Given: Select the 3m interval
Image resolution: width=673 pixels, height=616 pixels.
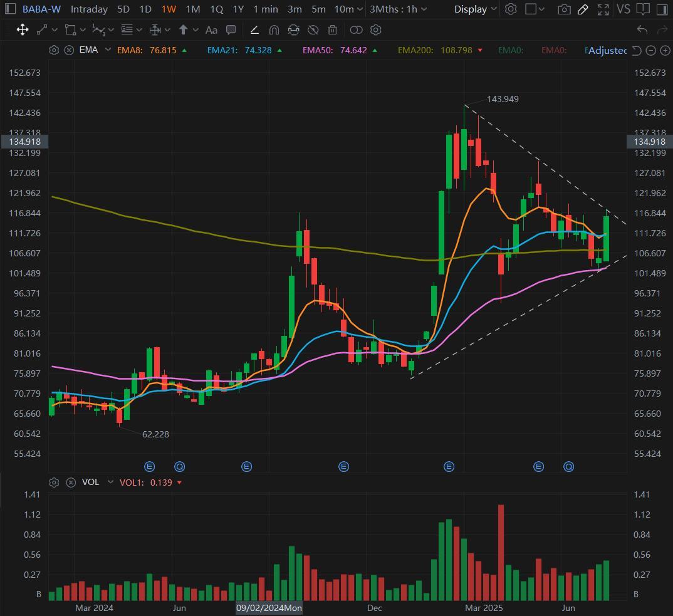Looking at the screenshot, I should (295, 9).
